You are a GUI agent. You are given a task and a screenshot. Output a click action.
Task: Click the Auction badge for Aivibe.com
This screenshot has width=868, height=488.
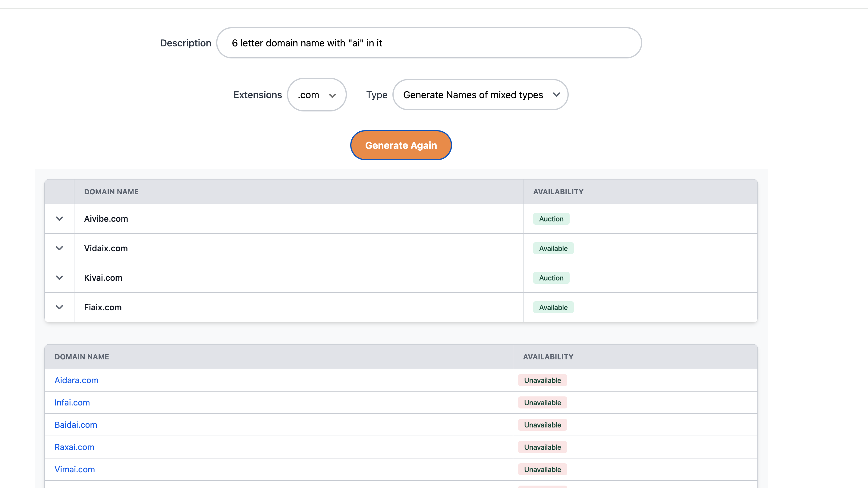click(x=551, y=219)
